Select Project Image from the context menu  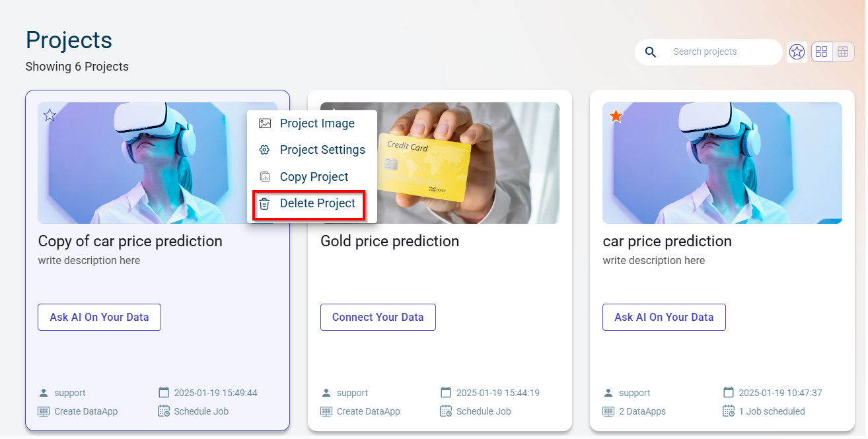coord(317,123)
